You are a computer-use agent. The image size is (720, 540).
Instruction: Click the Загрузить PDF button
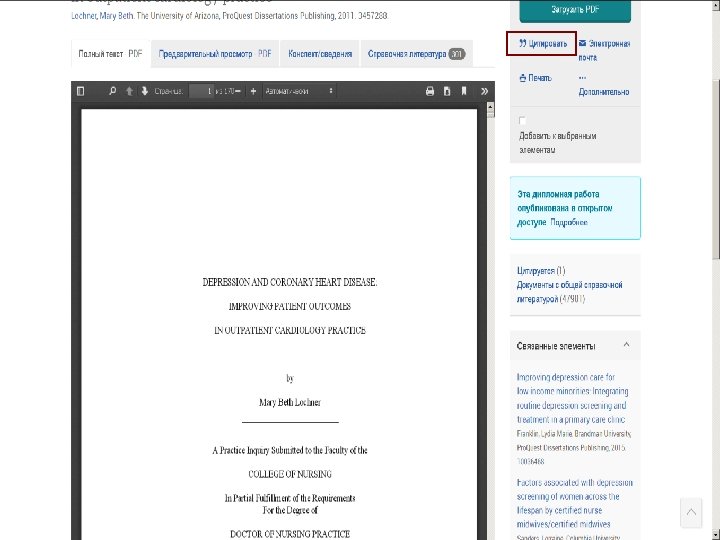pos(575,10)
